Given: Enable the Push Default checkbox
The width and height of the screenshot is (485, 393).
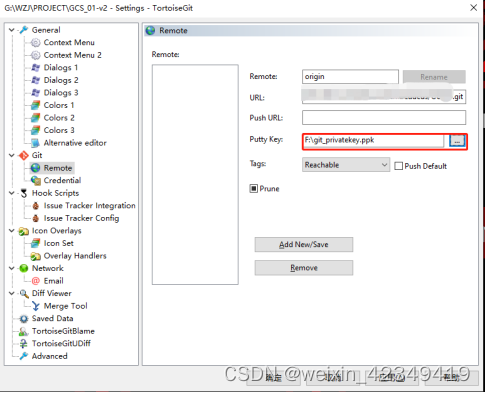Looking at the screenshot, I should pyautogui.click(x=398, y=166).
